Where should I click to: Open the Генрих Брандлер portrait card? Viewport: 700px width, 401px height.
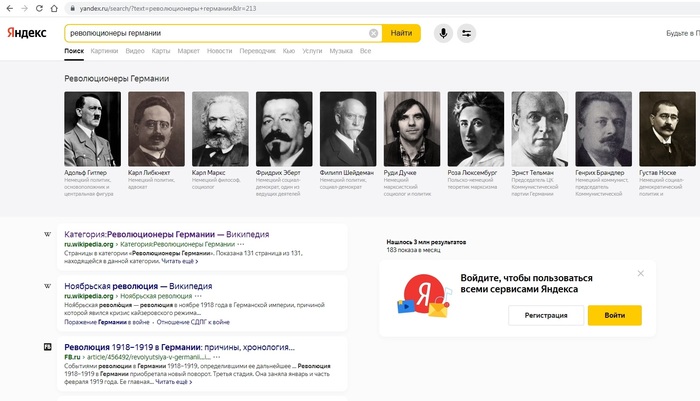(603, 129)
